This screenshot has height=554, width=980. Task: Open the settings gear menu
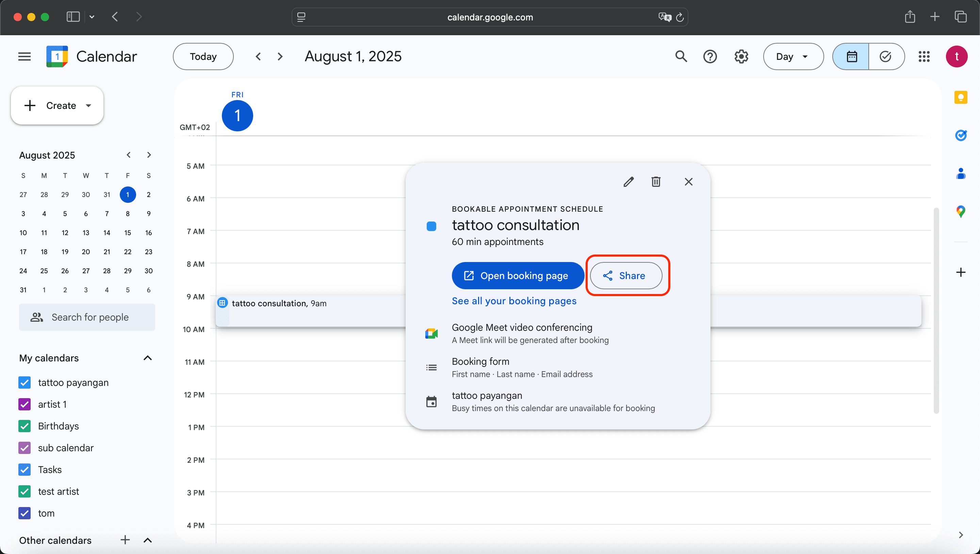(x=741, y=57)
